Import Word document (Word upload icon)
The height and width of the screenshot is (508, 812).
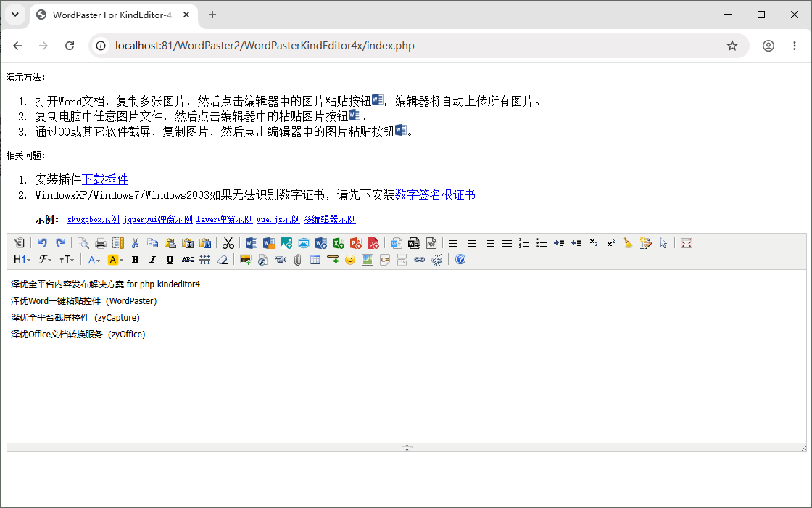[x=321, y=243]
